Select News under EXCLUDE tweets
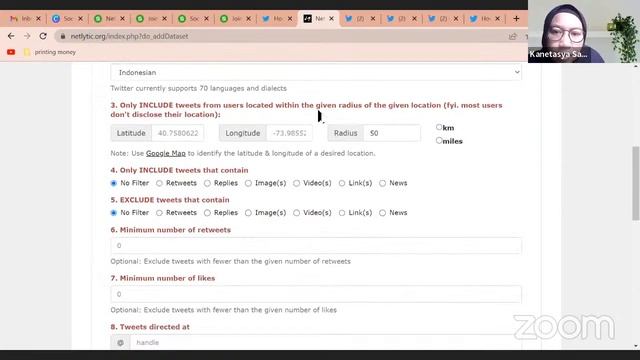640x360 pixels. (x=382, y=213)
